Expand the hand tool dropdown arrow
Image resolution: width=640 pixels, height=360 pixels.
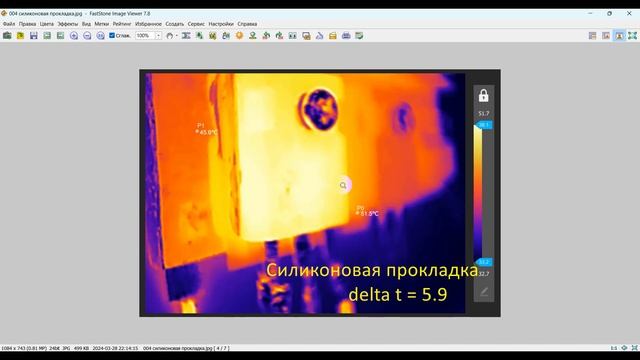tap(176, 36)
